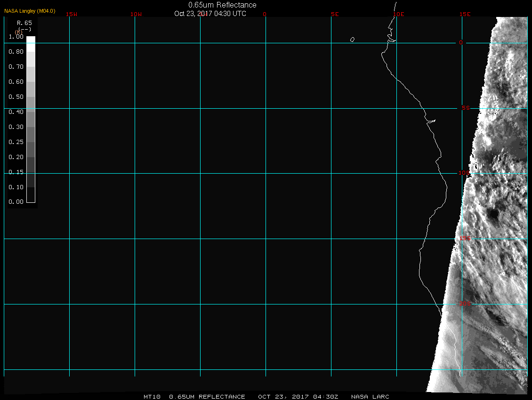Click the 0.50 colorbar value

coord(16,96)
